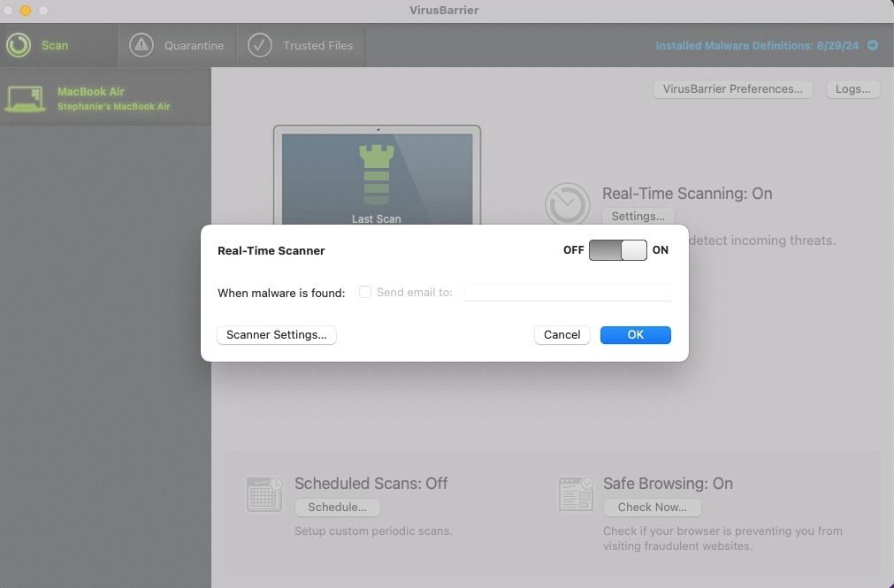The width and height of the screenshot is (894, 588).
Task: Click the Safe Browsing browser window icon
Action: (x=576, y=494)
